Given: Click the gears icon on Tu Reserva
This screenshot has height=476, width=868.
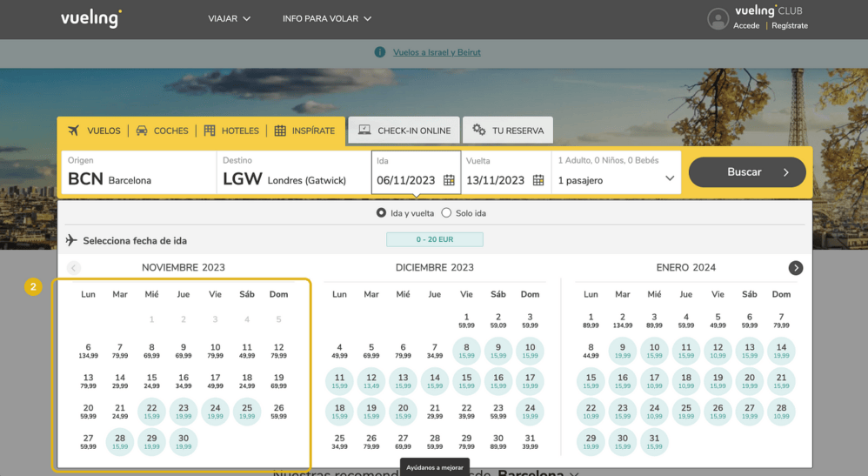Looking at the screenshot, I should pyautogui.click(x=479, y=130).
